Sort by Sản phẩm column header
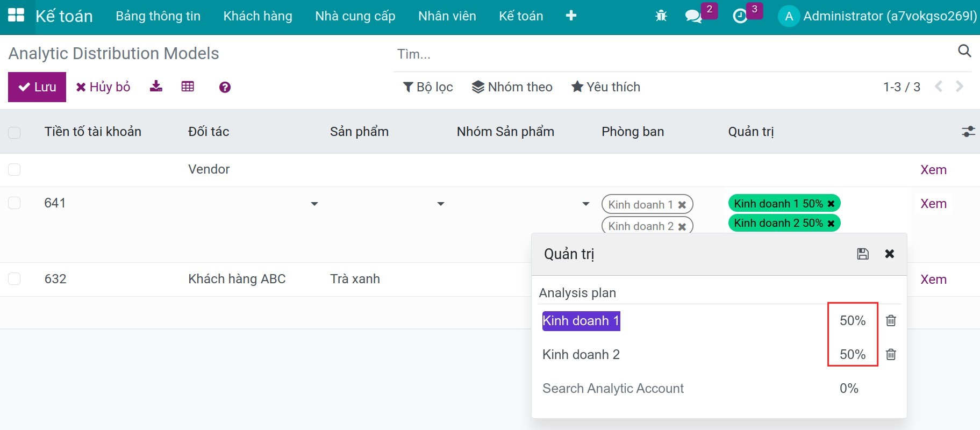This screenshot has width=980, height=430. tap(359, 132)
